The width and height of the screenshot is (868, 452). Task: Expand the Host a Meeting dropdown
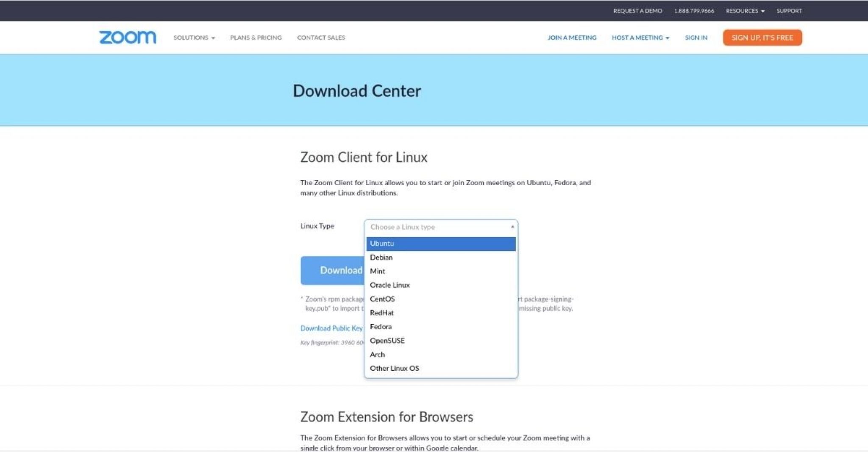640,37
